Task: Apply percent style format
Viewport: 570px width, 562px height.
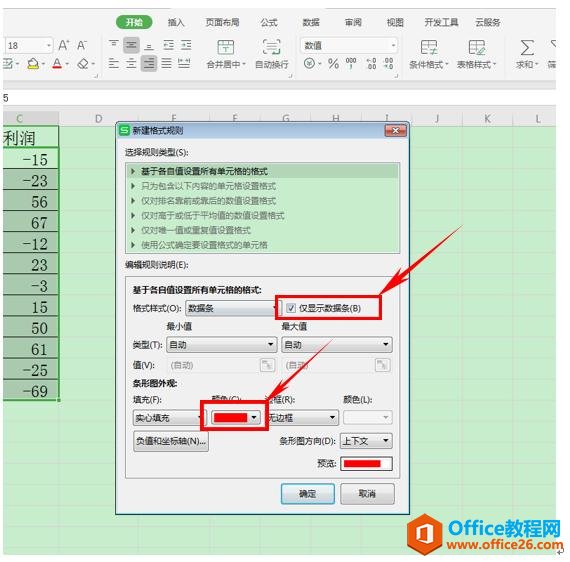Action: (333, 64)
